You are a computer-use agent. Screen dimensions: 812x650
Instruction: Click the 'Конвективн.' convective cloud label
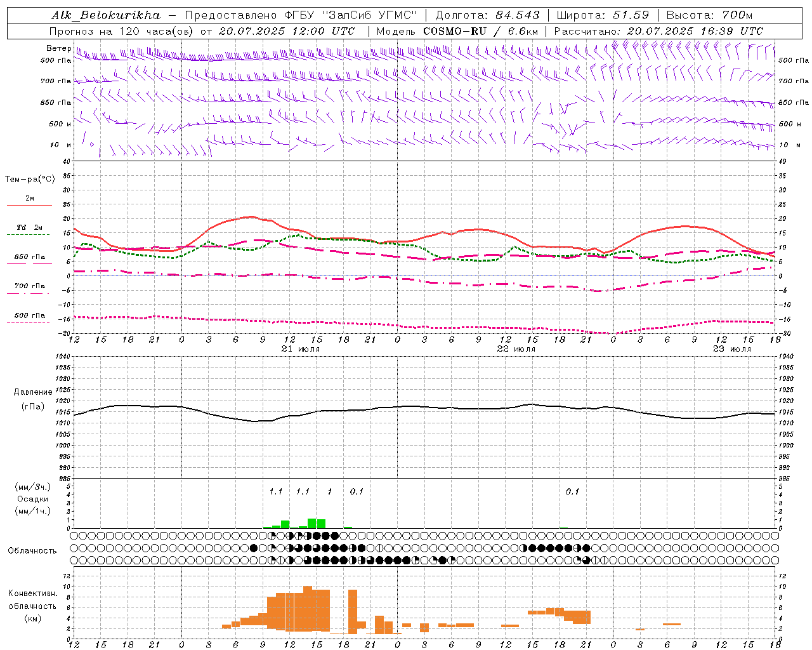[33, 594]
